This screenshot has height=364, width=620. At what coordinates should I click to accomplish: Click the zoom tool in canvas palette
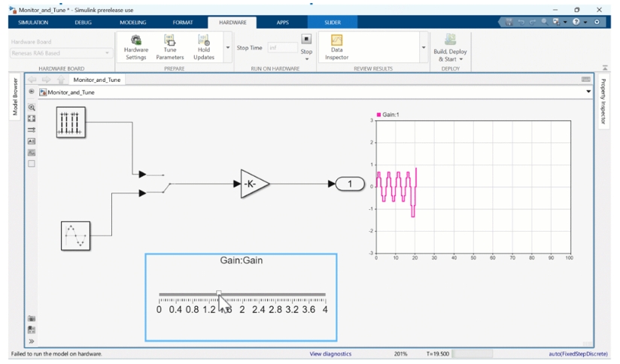coord(32,108)
